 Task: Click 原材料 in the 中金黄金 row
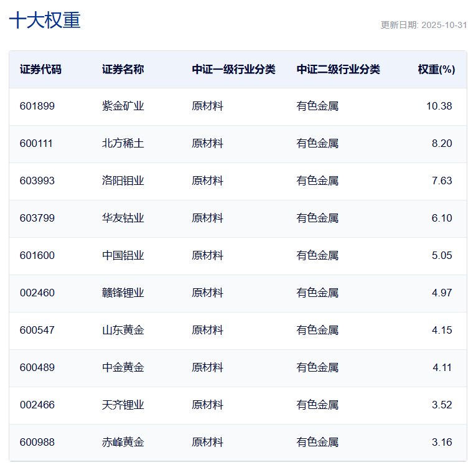pyautogui.click(x=207, y=367)
